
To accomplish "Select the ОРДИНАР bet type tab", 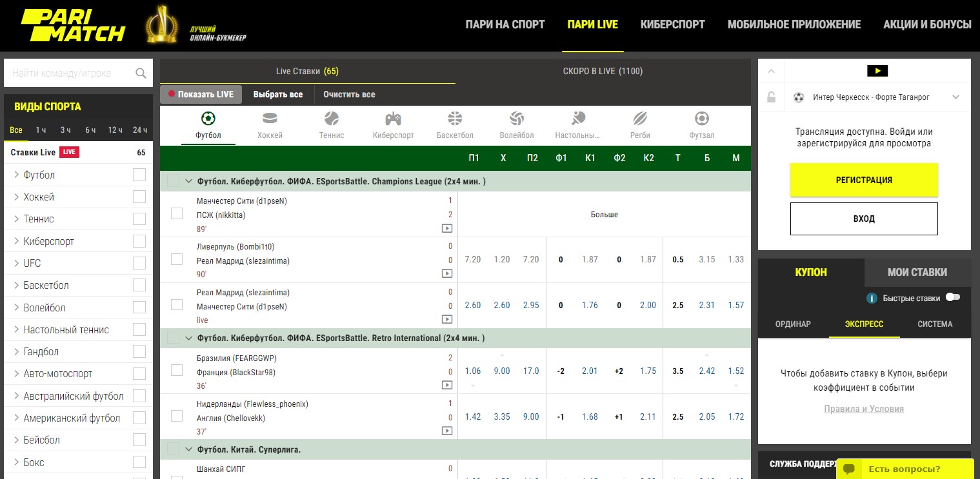I will [793, 324].
